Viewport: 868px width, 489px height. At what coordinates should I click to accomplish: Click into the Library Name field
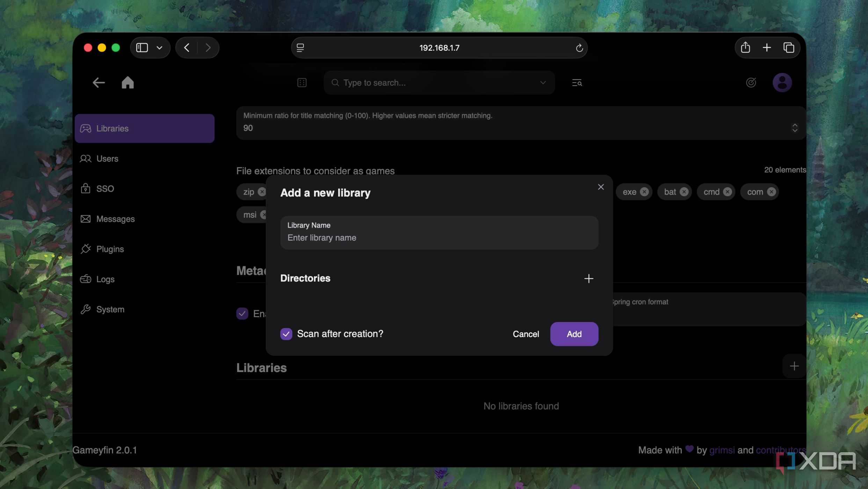pyautogui.click(x=439, y=233)
